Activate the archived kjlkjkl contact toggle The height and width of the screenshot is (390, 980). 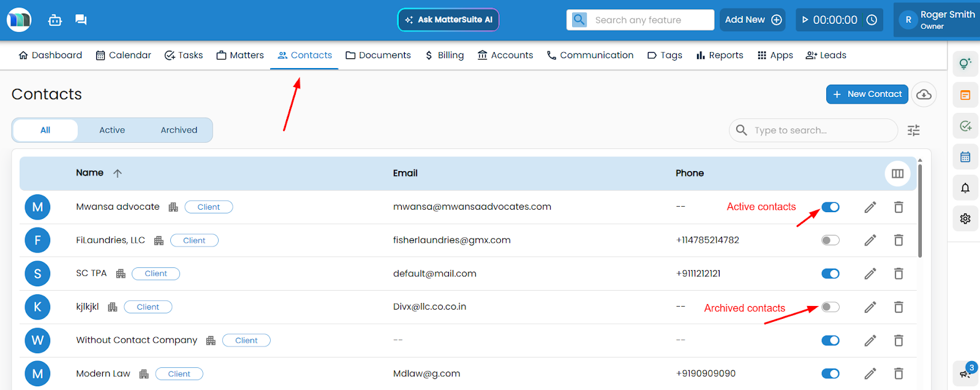830,307
